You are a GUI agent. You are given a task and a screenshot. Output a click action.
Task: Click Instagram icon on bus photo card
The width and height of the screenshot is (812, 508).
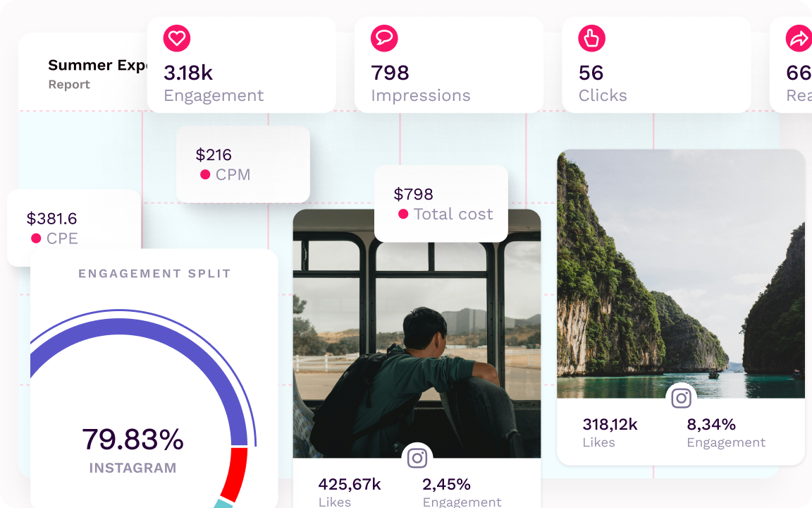pyautogui.click(x=417, y=459)
